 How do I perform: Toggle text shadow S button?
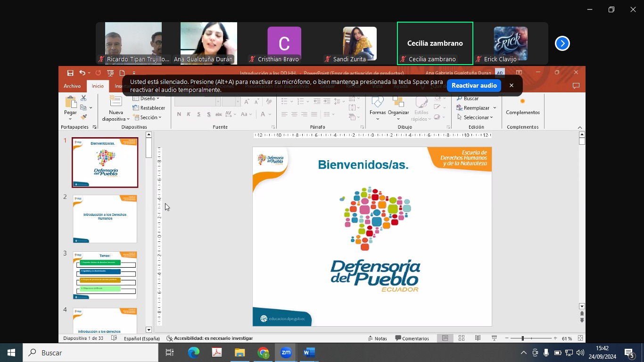tap(208, 114)
